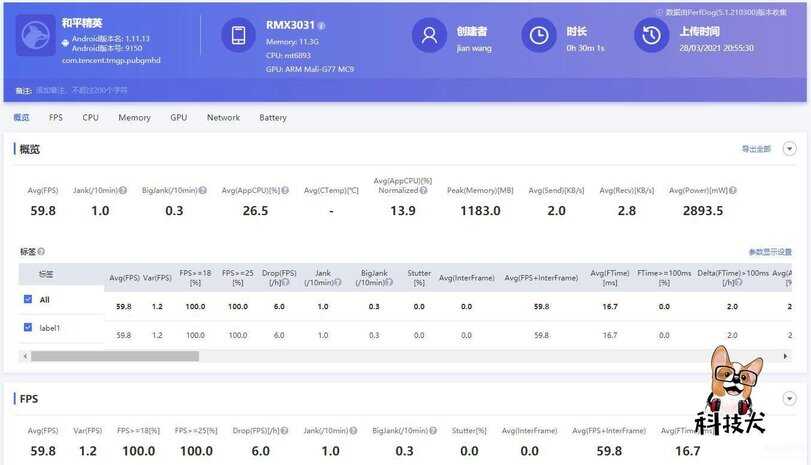Click help icon beside Normalized CPU metric
The height and width of the screenshot is (465, 811).
click(x=424, y=190)
